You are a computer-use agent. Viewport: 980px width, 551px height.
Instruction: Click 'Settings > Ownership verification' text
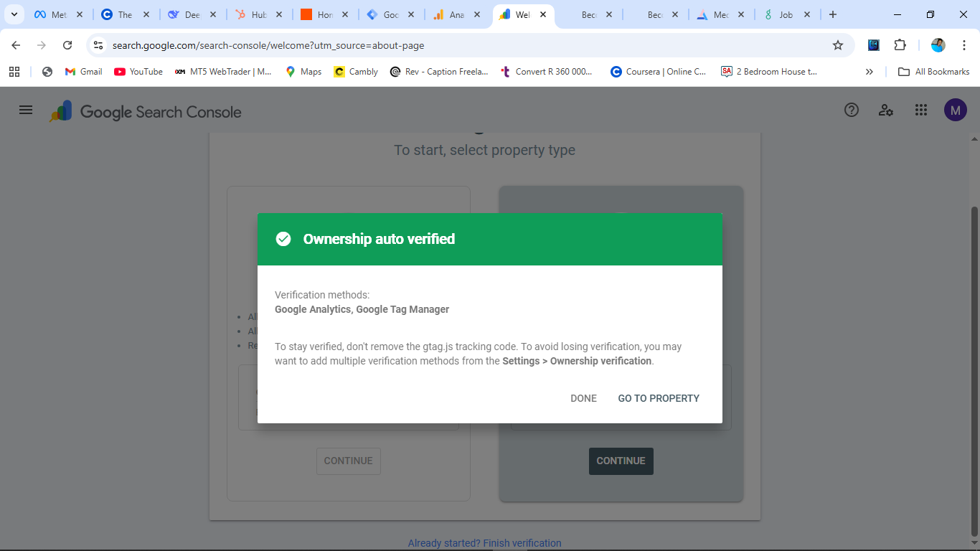[x=577, y=361]
